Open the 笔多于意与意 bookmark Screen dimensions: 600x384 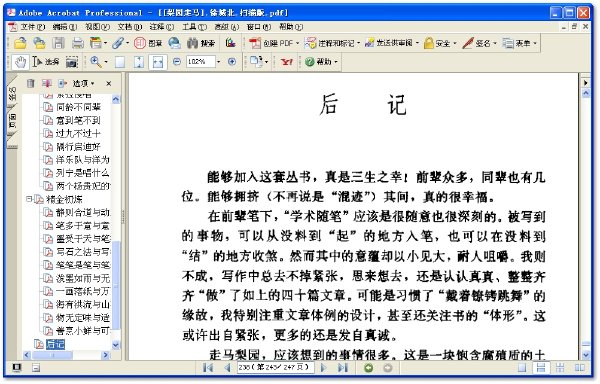click(x=83, y=225)
